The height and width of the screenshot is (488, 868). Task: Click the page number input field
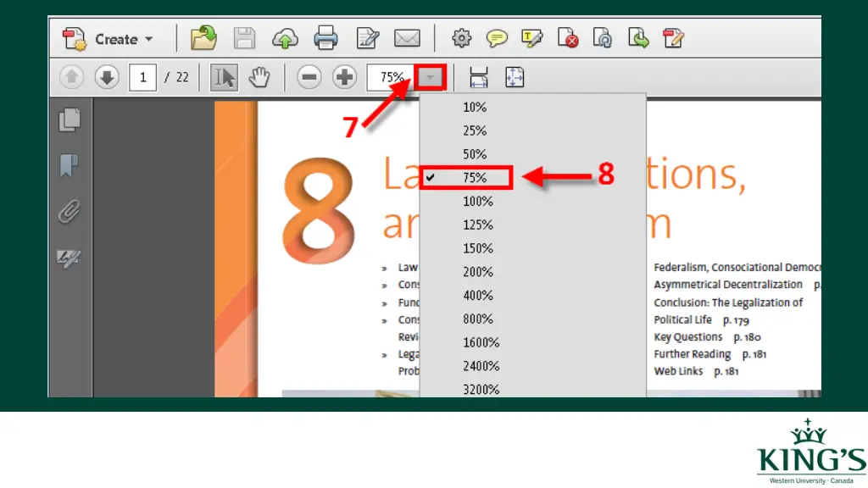click(x=143, y=78)
